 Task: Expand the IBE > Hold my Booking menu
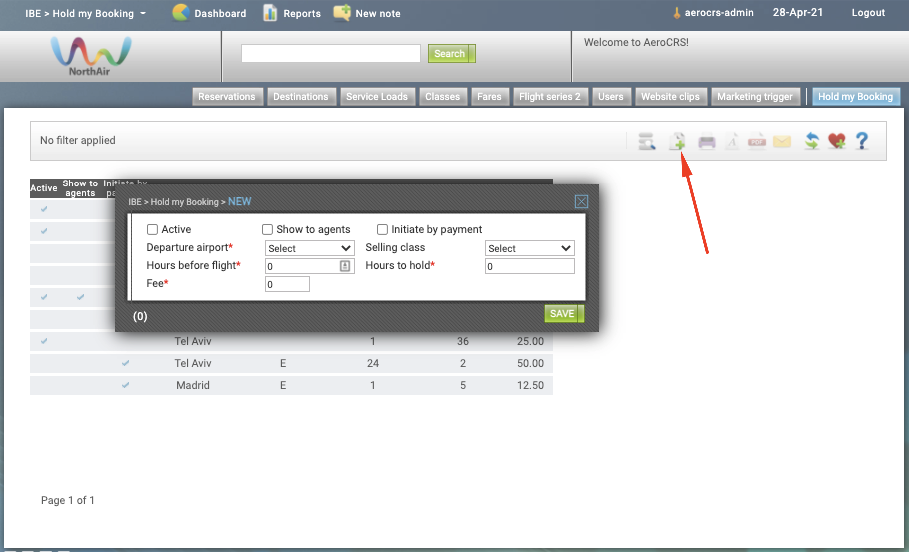coord(85,13)
